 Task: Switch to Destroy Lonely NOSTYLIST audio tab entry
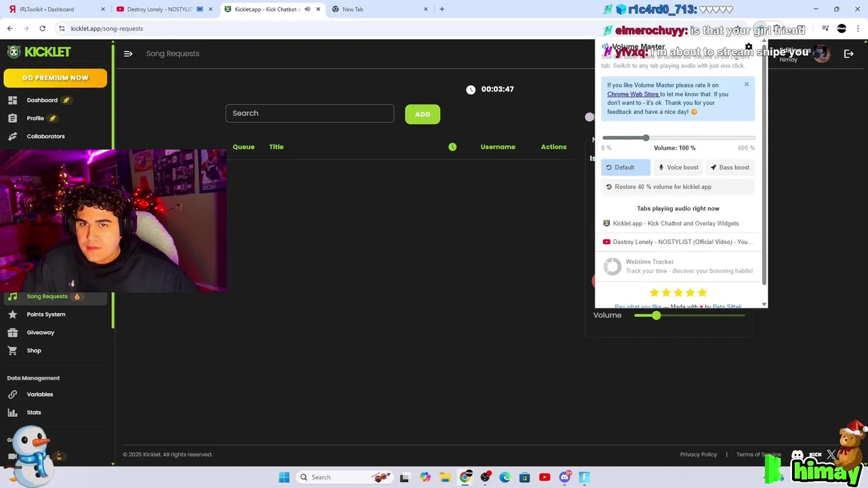677,242
